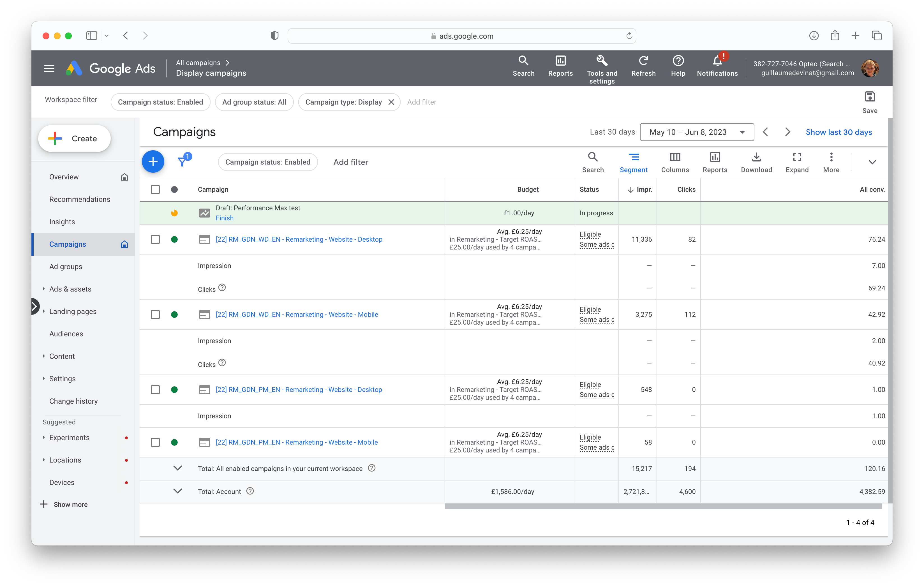Tick the select-all checkbox in table header
Screen dimensions: 924x587
coord(155,189)
